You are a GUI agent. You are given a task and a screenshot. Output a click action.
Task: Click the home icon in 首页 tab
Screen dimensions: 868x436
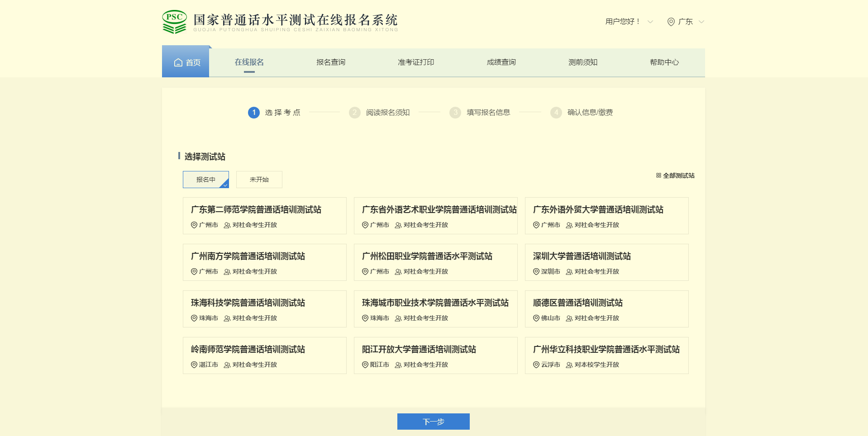(x=178, y=62)
